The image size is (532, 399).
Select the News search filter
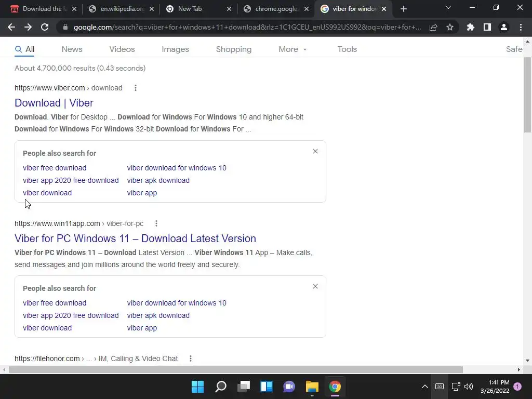pyautogui.click(x=72, y=49)
